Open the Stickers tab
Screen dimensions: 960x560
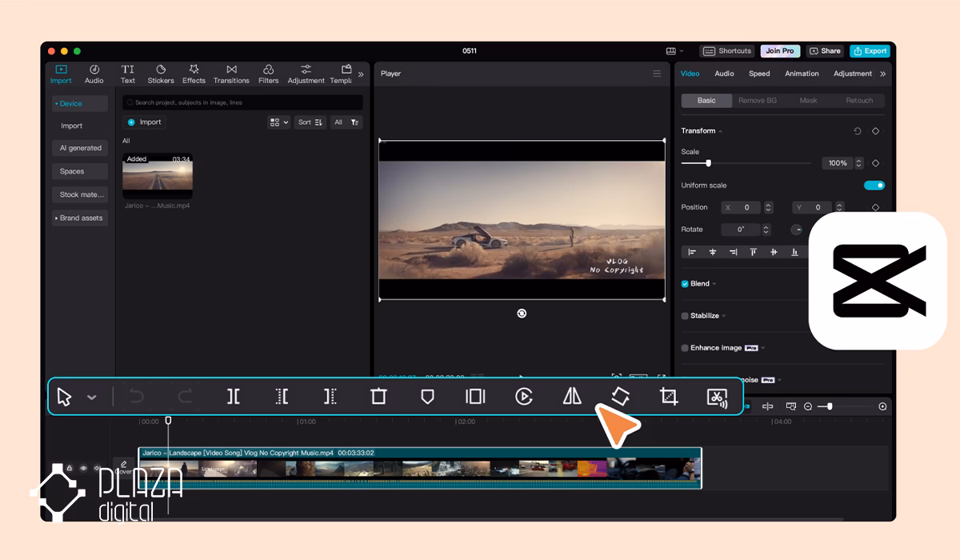click(x=161, y=74)
